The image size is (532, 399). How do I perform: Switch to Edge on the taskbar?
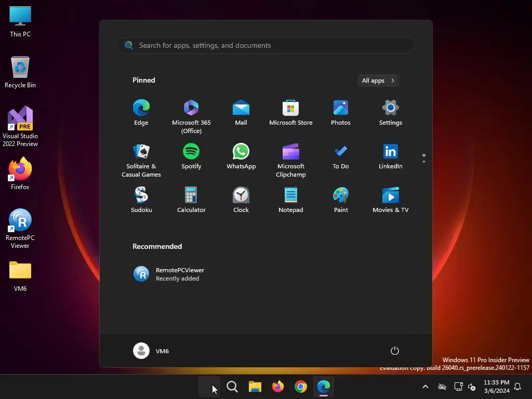click(x=323, y=387)
